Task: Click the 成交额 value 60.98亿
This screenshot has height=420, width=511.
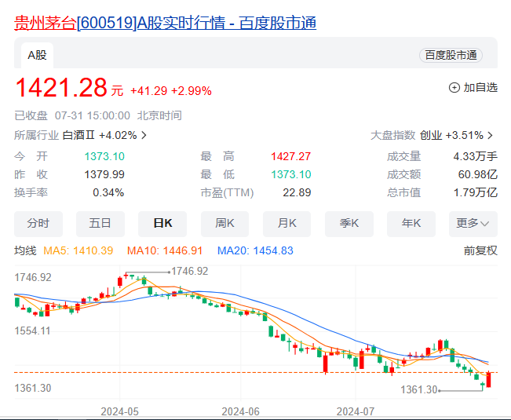Action: tap(478, 174)
